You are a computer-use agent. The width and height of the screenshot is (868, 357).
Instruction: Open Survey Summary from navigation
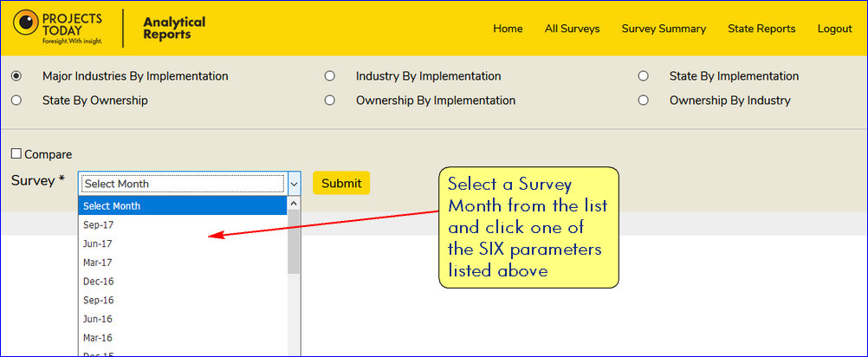tap(664, 29)
